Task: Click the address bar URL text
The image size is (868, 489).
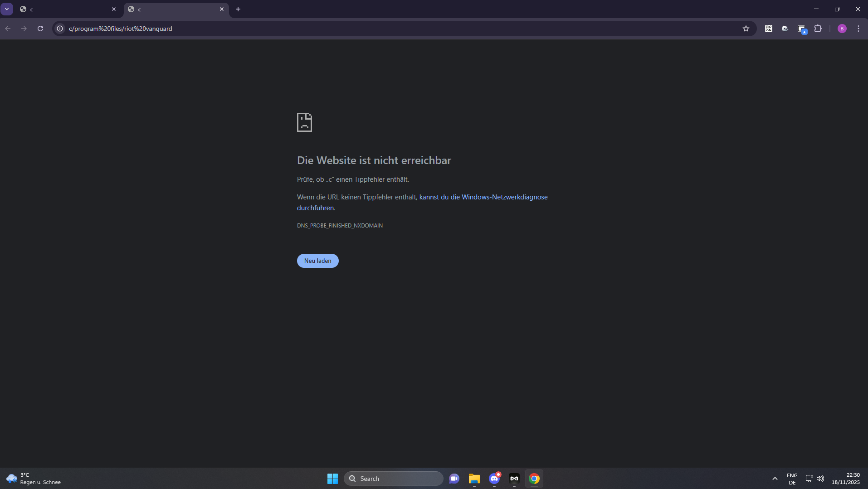Action: (x=121, y=29)
